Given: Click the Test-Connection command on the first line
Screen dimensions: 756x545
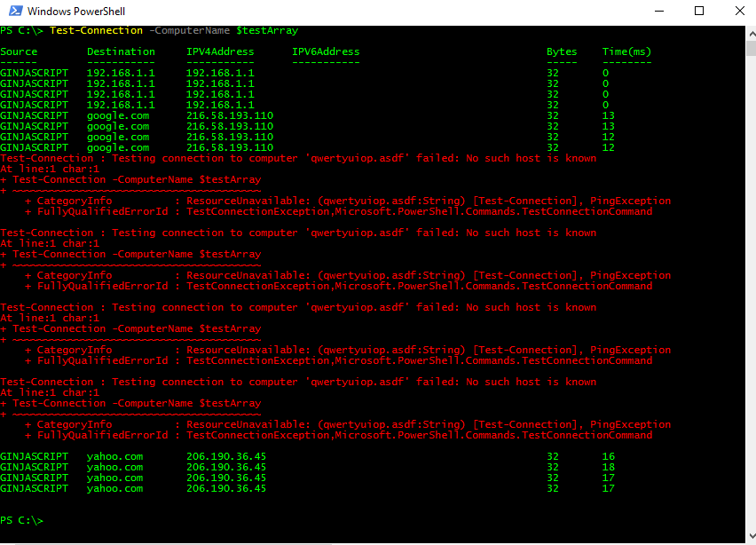Looking at the screenshot, I should coord(96,30).
